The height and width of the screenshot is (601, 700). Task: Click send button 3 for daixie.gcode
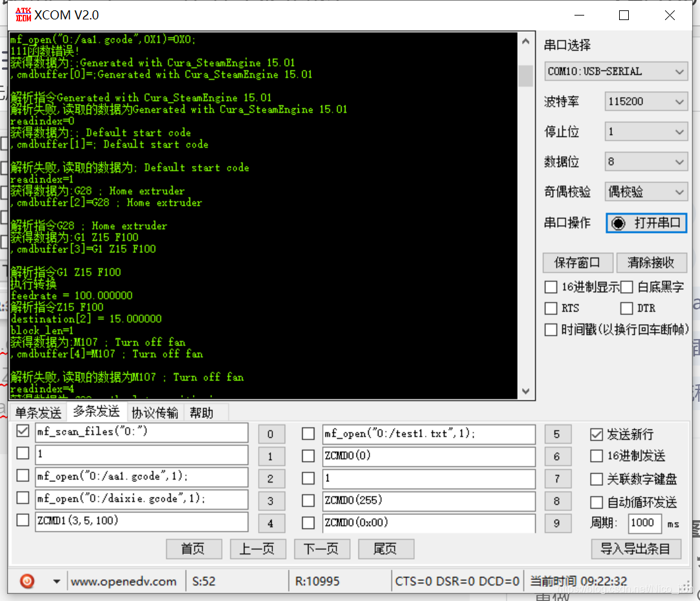270,501
